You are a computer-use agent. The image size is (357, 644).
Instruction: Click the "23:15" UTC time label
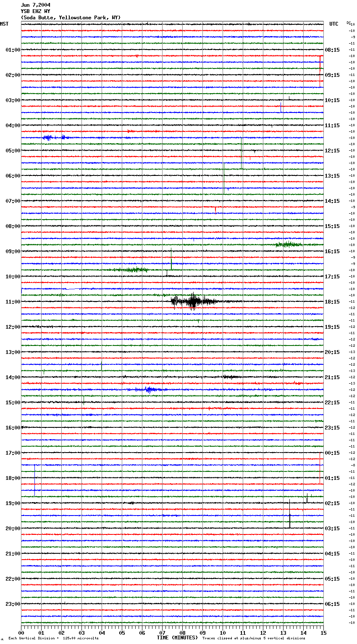click(332, 428)
